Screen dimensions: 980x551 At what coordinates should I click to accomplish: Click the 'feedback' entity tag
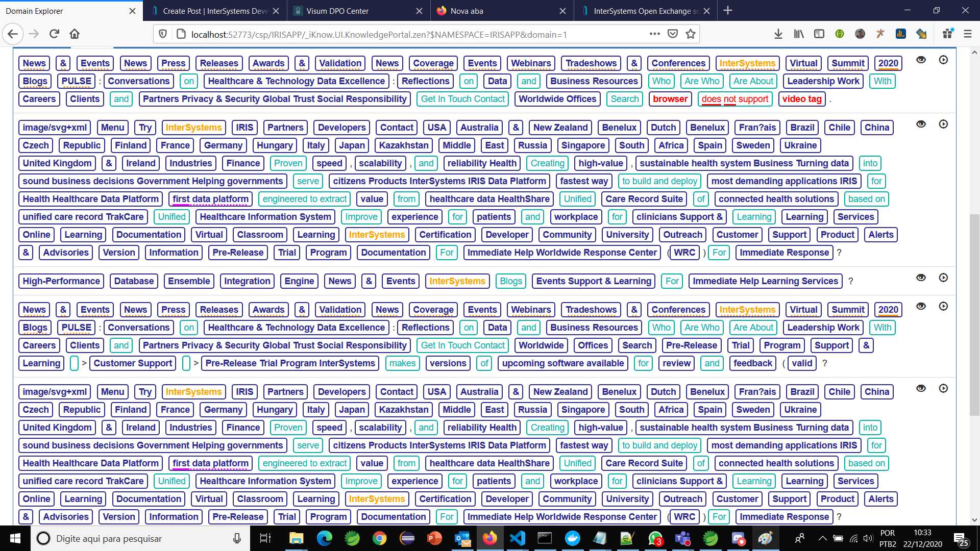point(752,363)
